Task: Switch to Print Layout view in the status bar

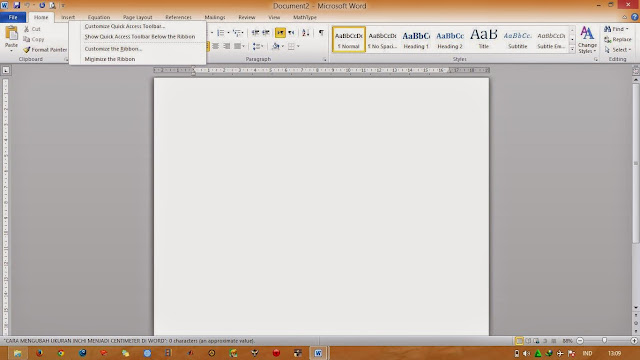Action: coord(519,341)
